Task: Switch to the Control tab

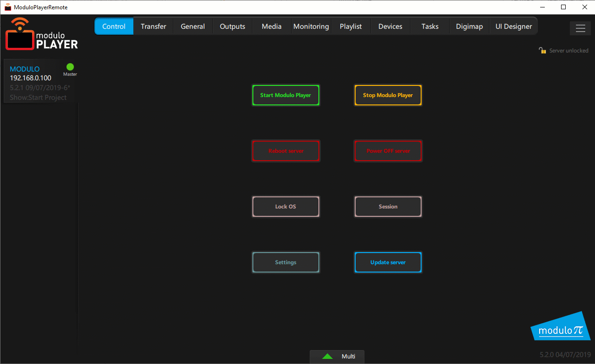Action: [114, 26]
